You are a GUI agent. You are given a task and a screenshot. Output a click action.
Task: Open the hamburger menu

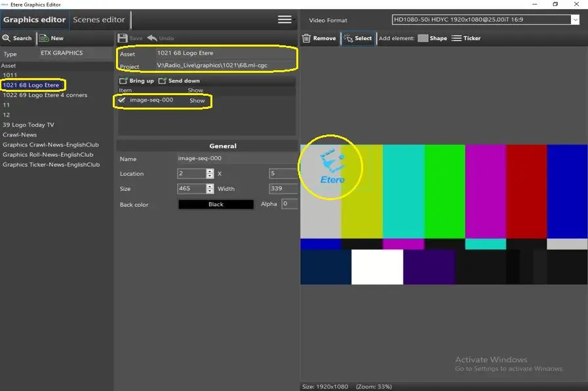(284, 20)
